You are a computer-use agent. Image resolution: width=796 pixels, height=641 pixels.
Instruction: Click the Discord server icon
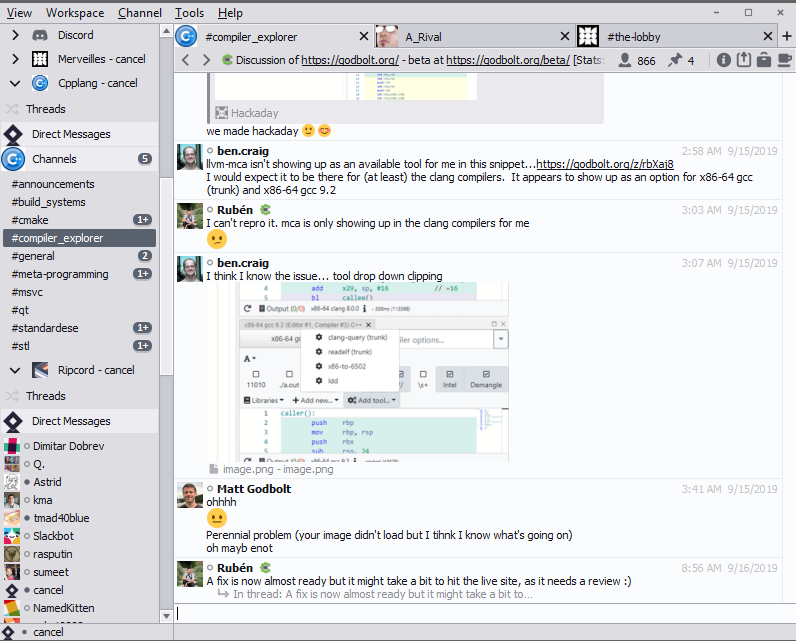(x=40, y=35)
